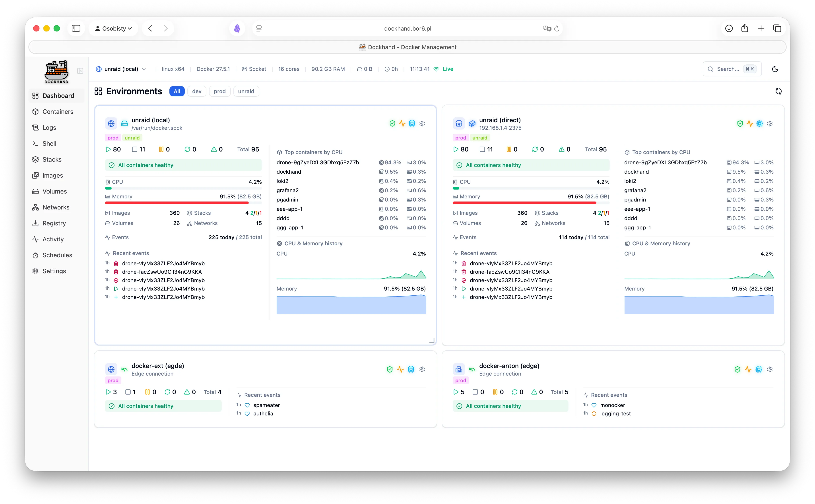This screenshot has width=815, height=504.
Task: Click the orange activity icon on docker-ext (egde) card
Action: coord(400,369)
